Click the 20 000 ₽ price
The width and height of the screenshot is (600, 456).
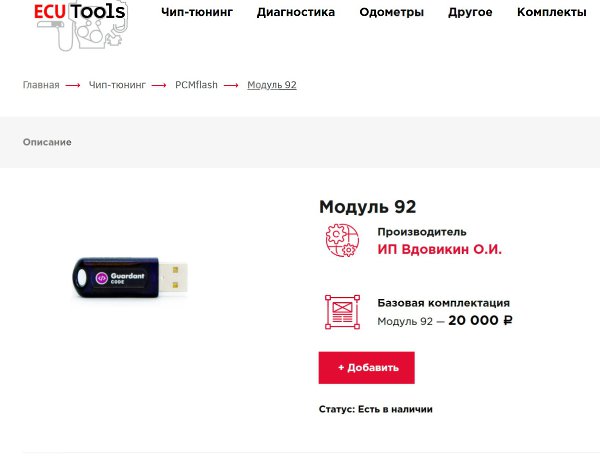coord(480,321)
